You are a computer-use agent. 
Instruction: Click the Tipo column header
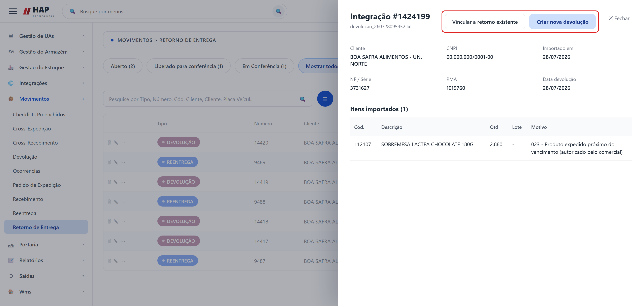[162, 123]
